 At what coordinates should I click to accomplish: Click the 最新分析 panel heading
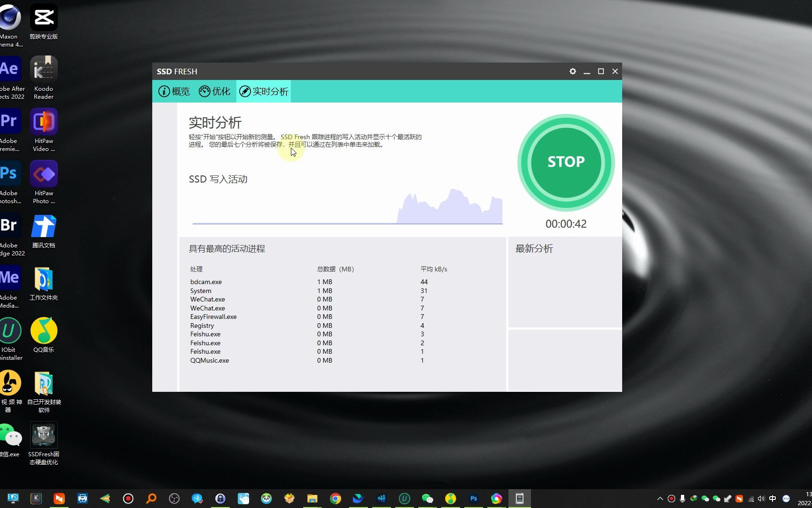point(534,249)
